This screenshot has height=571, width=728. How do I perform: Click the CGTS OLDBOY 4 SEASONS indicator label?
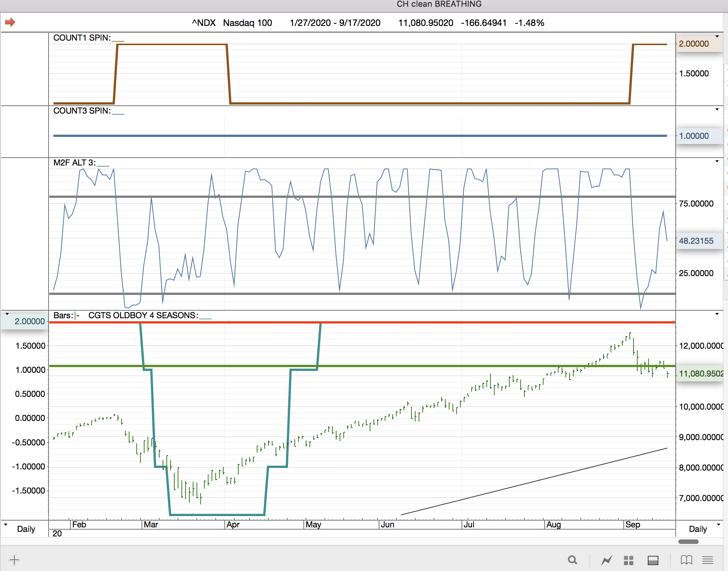[143, 315]
